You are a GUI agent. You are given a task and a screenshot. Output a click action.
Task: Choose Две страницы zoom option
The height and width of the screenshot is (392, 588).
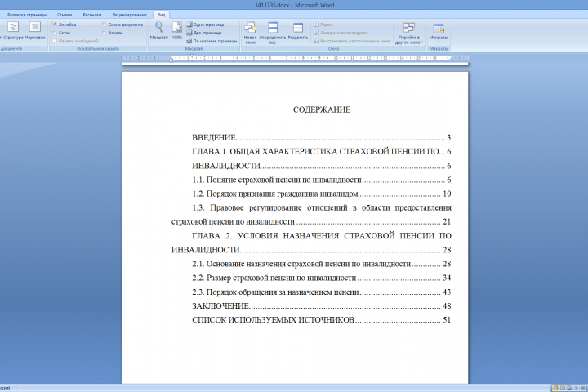(x=204, y=33)
